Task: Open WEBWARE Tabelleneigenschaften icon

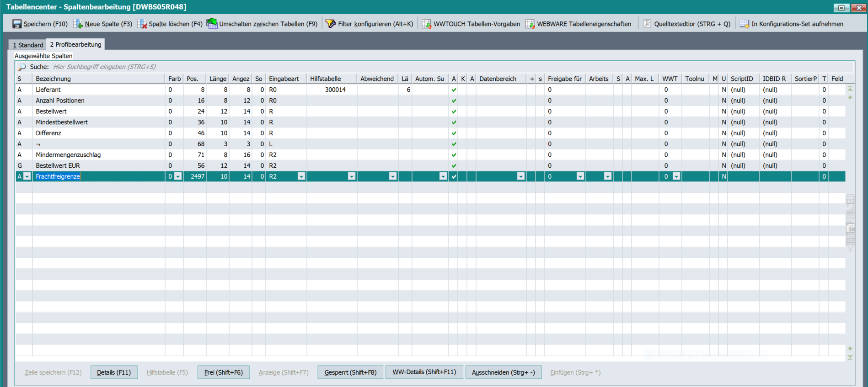Action: pos(530,24)
